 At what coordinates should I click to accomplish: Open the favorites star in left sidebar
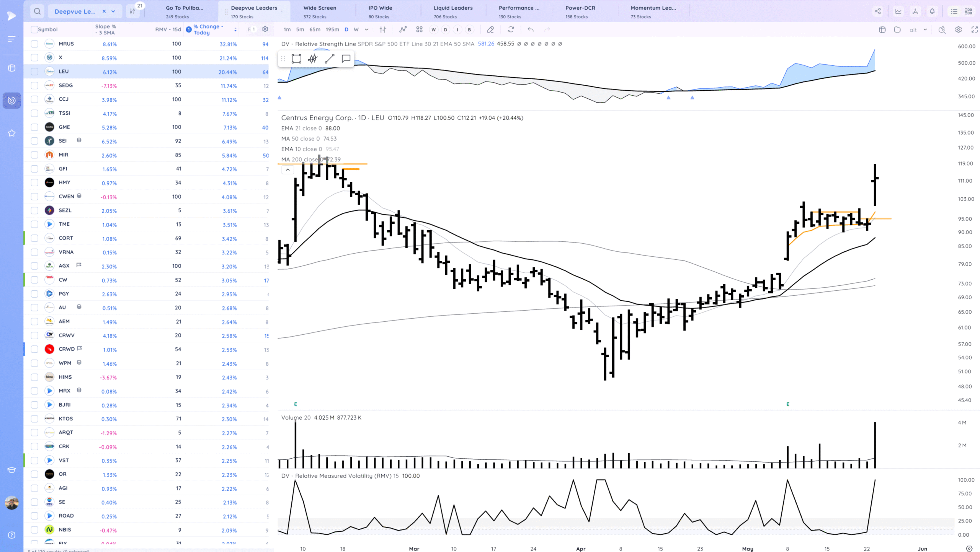pos(11,133)
